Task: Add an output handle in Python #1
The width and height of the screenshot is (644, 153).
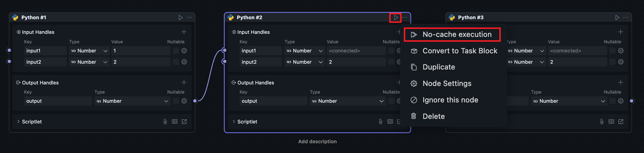Action: [x=184, y=82]
